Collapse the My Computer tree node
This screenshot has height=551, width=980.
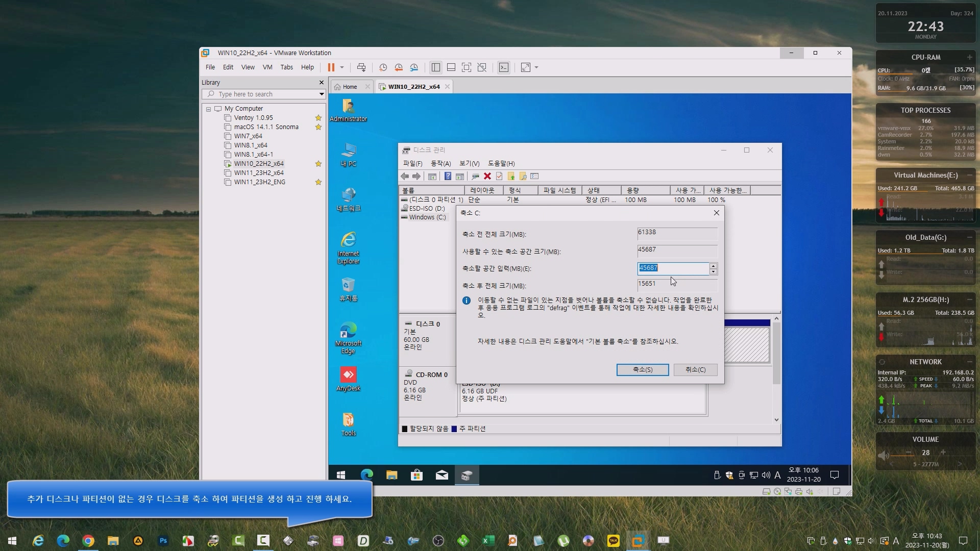coord(208,109)
